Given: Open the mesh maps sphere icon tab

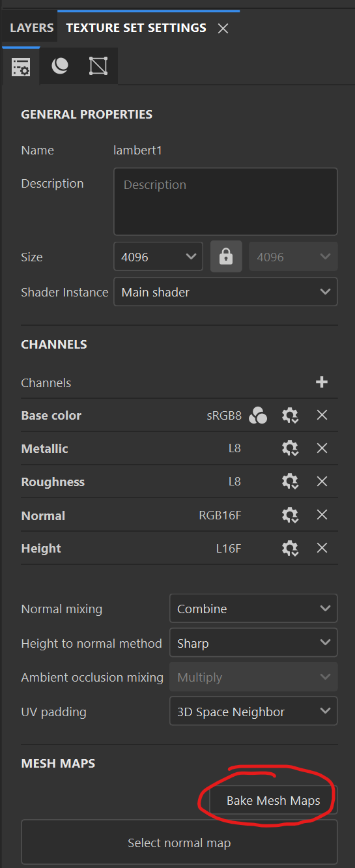Looking at the screenshot, I should [60, 66].
